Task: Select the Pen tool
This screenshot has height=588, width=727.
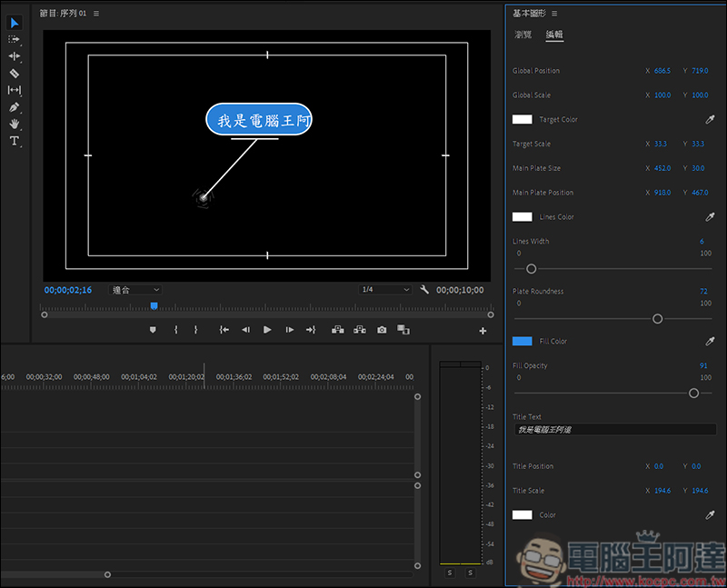Action: pos(15,107)
